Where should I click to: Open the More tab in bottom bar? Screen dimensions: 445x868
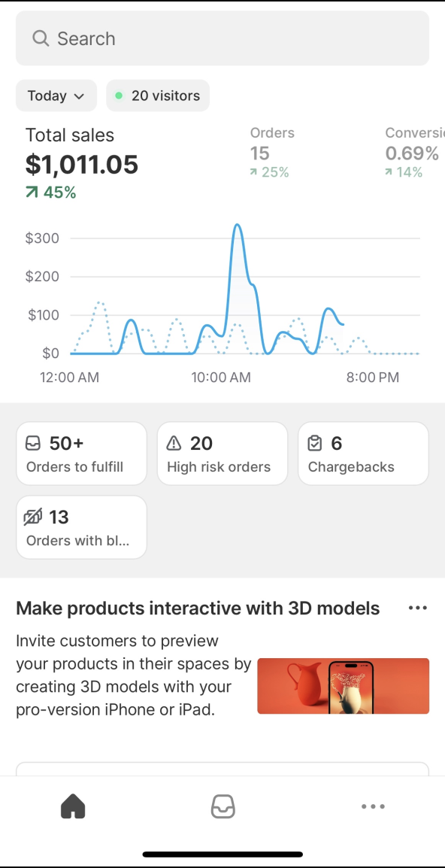[x=373, y=806]
